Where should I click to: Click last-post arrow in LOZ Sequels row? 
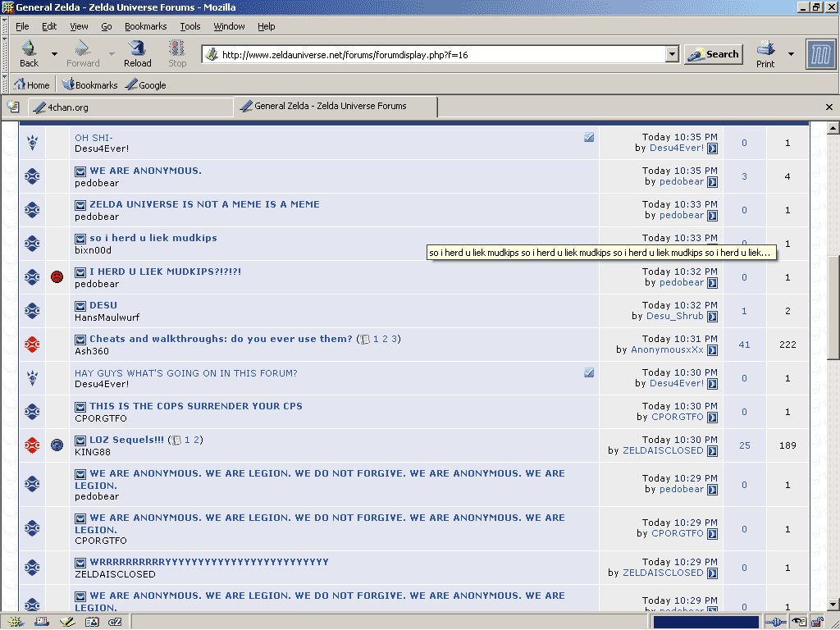pos(713,451)
